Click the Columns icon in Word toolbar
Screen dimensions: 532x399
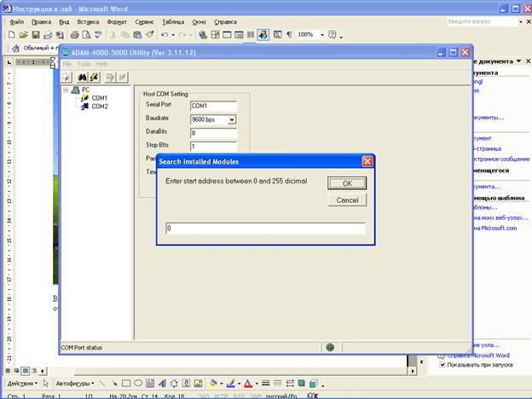click(x=251, y=35)
